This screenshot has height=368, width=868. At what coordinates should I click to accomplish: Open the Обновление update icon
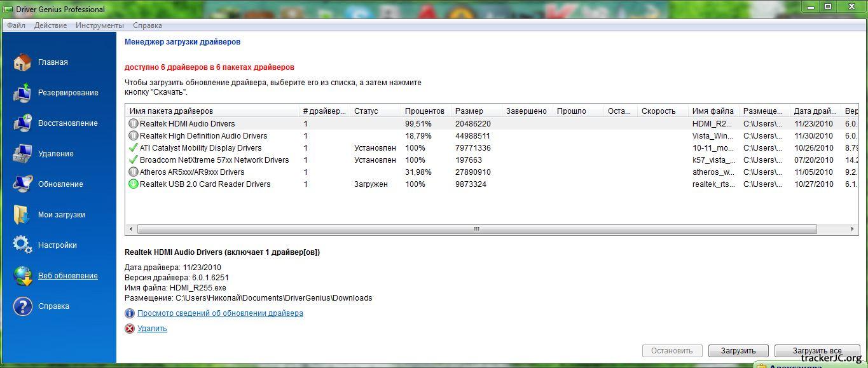[22, 184]
